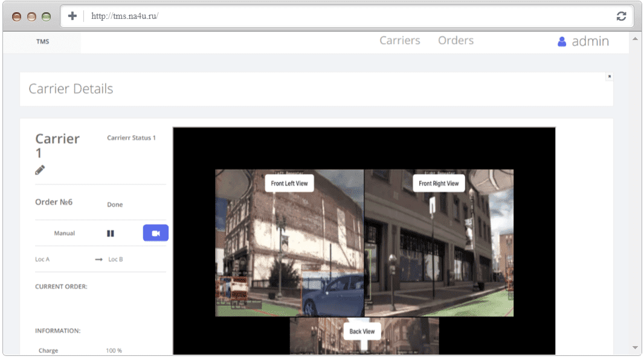Viewport: 644px width, 359px height.
Task: Click the route arrow between locations
Action: [x=98, y=260]
